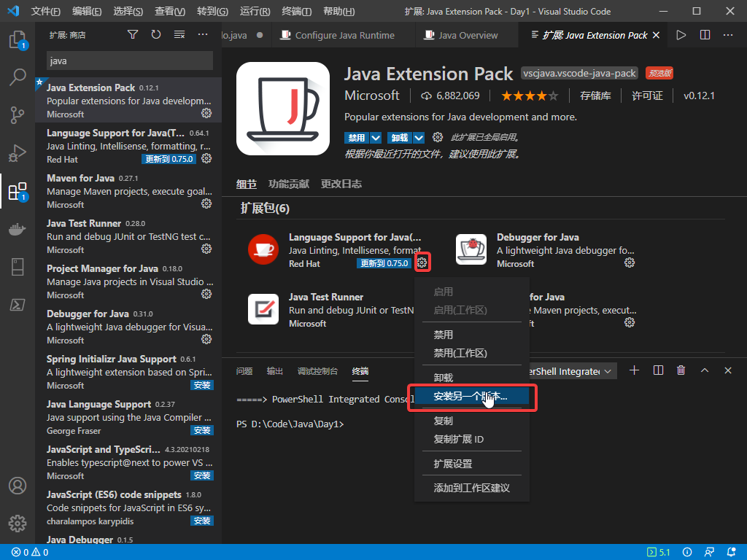This screenshot has width=747, height=560.
Task: Expand the Uninstall button dropdown arrow
Action: [419, 138]
